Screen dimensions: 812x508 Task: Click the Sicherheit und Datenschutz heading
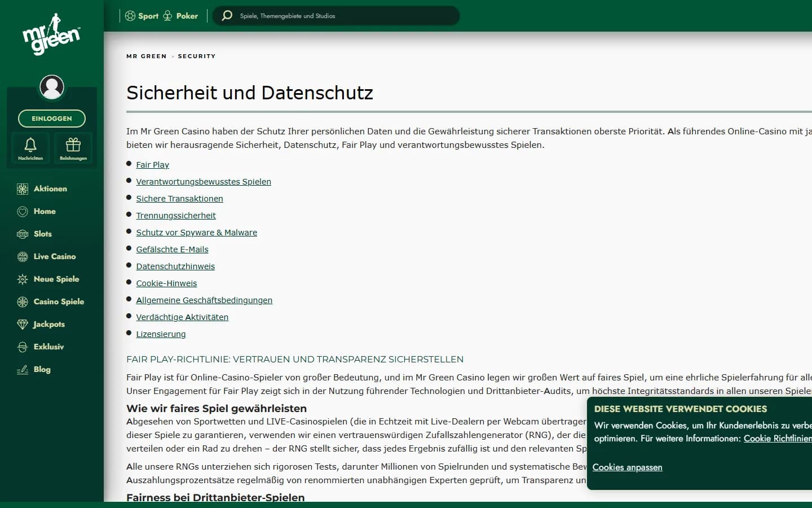(x=250, y=93)
